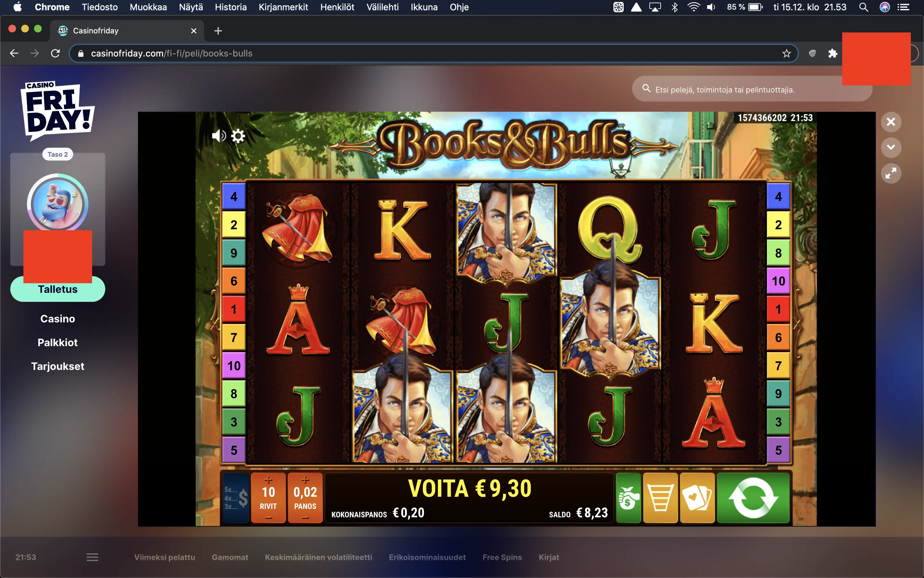Decrease PANOS bet with minus
Screen dimensions: 924x578
(305, 518)
